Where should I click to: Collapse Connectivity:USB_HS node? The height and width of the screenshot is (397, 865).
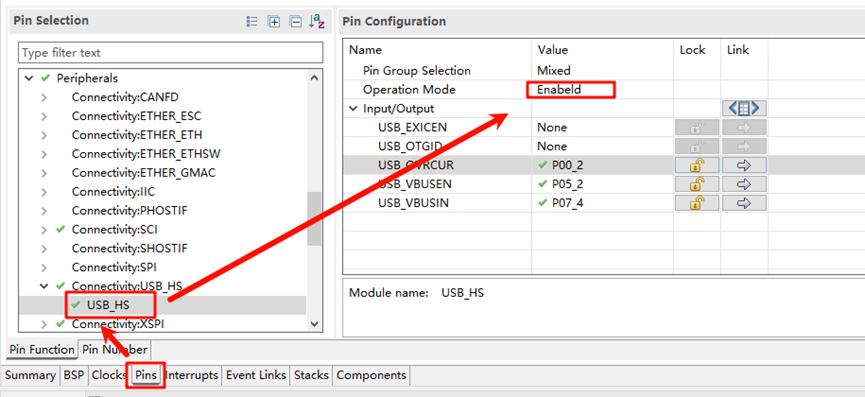pos(44,286)
